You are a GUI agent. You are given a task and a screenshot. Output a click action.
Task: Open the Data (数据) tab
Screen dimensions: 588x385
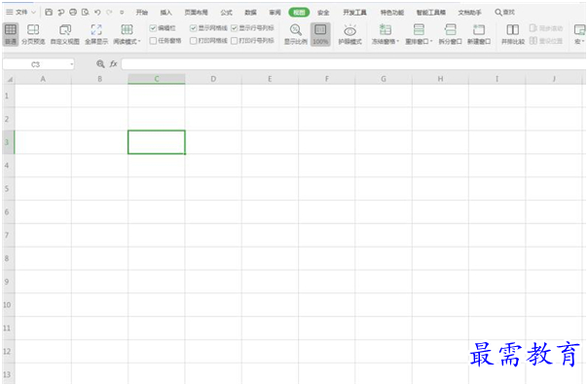click(x=250, y=13)
